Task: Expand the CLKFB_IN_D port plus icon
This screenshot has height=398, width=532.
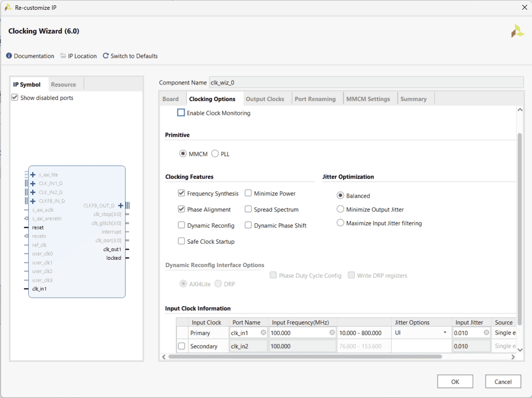Action: pos(33,201)
